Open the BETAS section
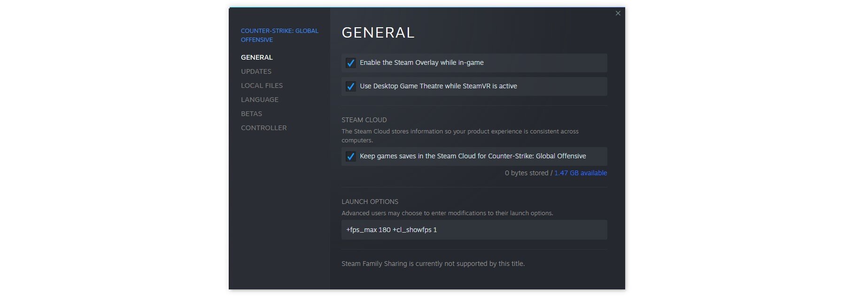Viewport: 868px width, 296px height. [251, 114]
